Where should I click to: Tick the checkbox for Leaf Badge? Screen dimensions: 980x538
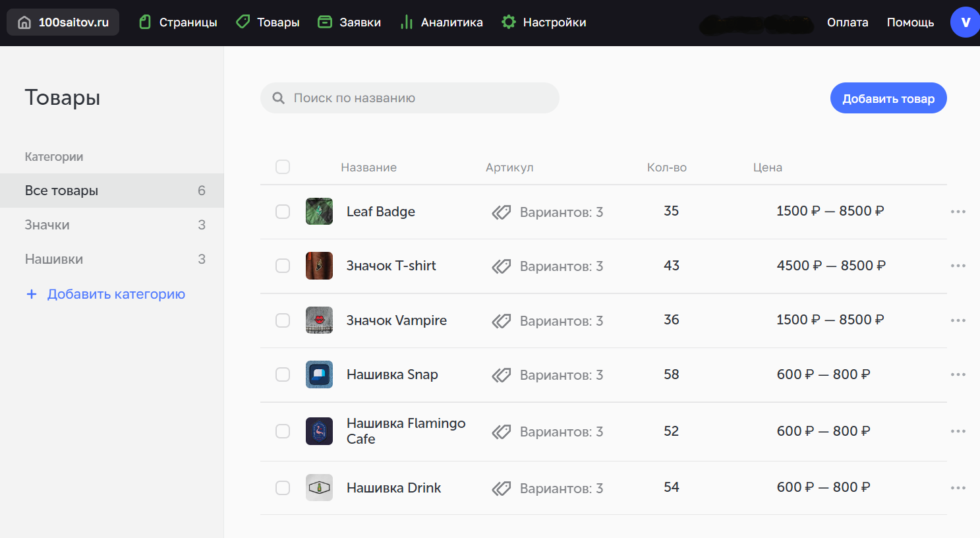point(283,212)
